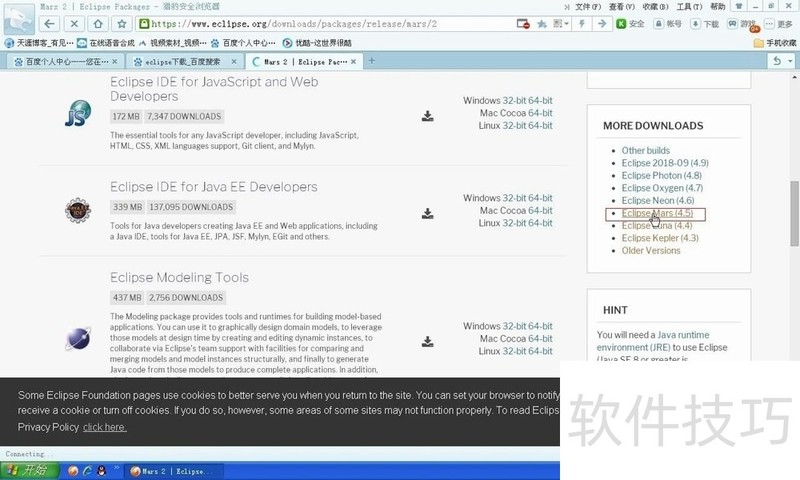Open Eclipse Oxygen (4.7) link
This screenshot has width=800, height=480.
662,188
